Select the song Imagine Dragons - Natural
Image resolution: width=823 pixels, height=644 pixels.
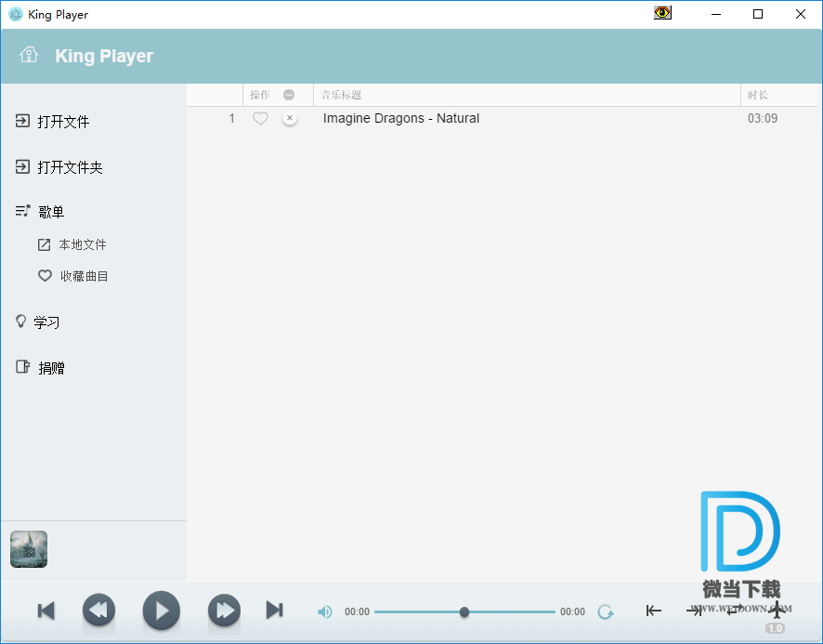(x=401, y=118)
